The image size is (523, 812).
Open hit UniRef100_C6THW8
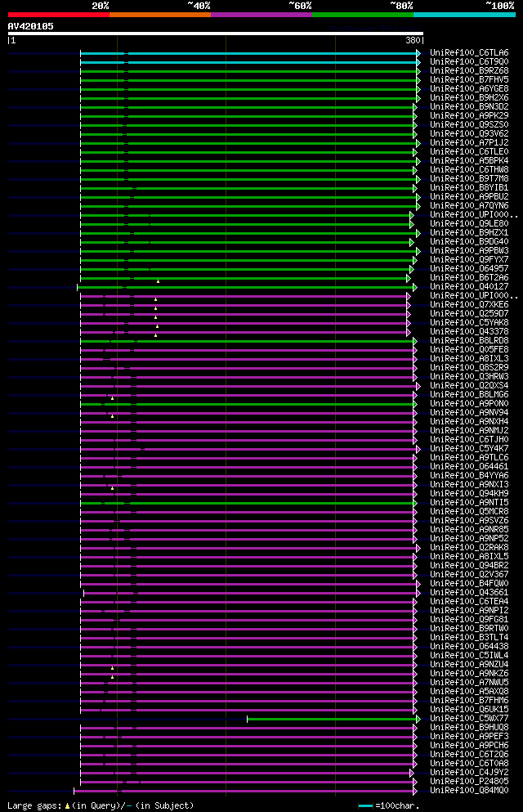point(469,169)
